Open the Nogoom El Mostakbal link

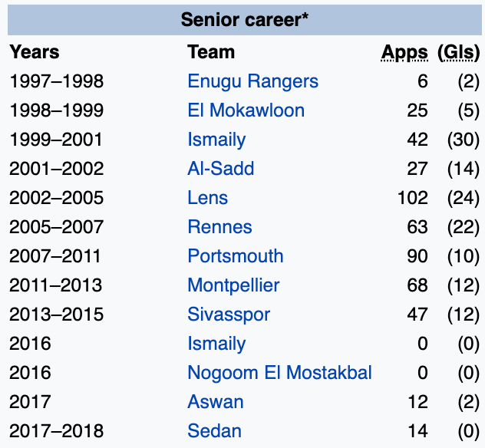[279, 373]
